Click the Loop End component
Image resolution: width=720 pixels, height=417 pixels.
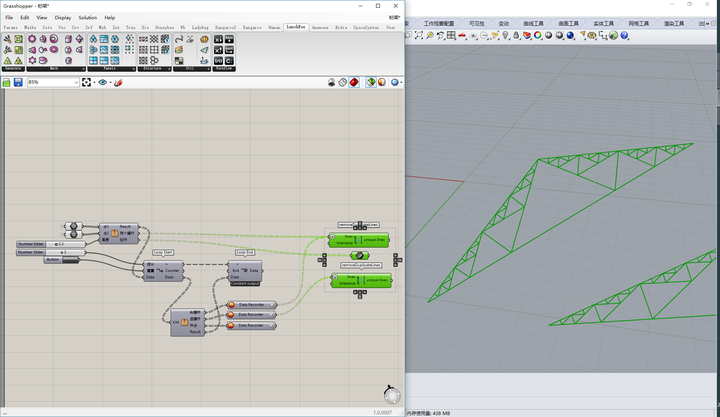point(245,270)
